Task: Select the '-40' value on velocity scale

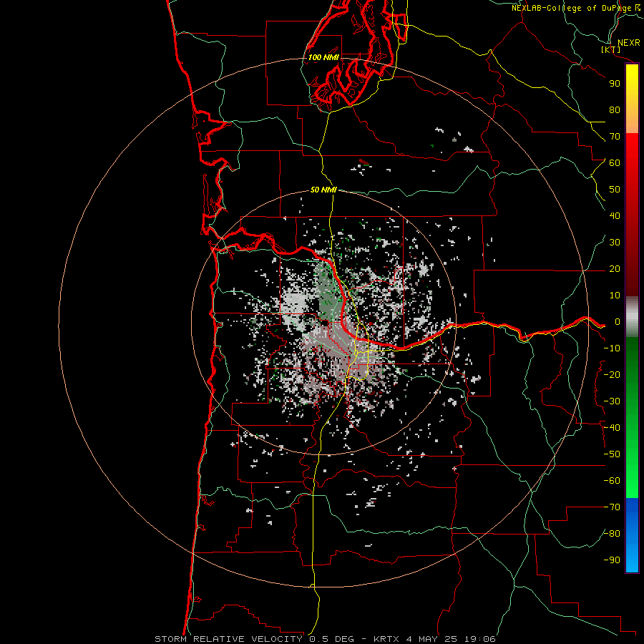Action: pos(612,428)
